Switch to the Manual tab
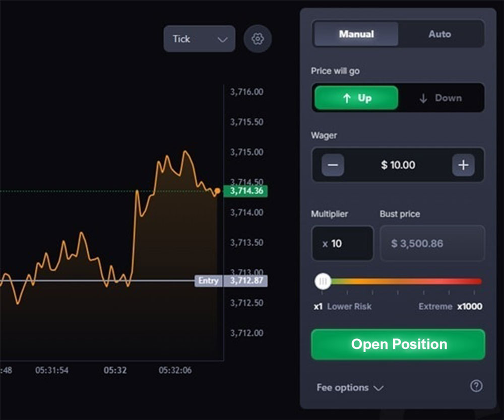Viewport: 504px width, 420px height. [355, 34]
